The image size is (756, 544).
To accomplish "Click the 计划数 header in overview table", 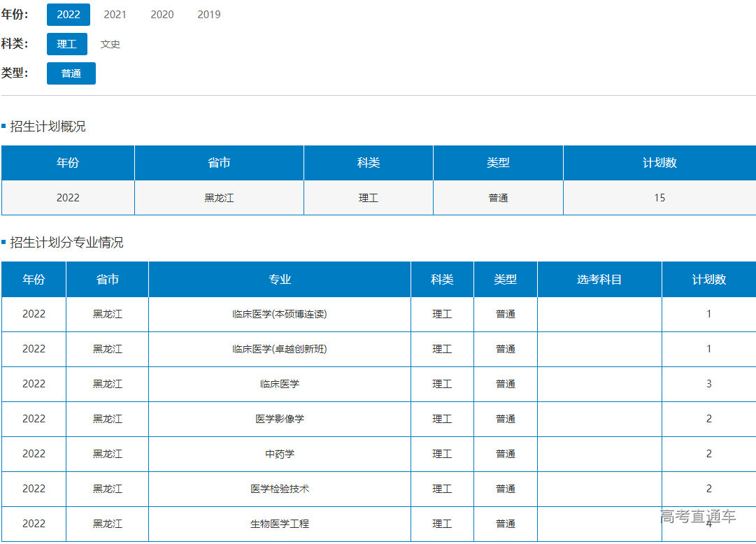I will point(659,163).
